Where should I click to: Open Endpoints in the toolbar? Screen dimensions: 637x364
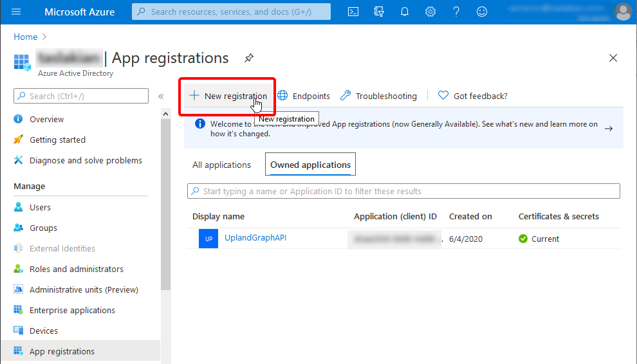[x=304, y=96]
